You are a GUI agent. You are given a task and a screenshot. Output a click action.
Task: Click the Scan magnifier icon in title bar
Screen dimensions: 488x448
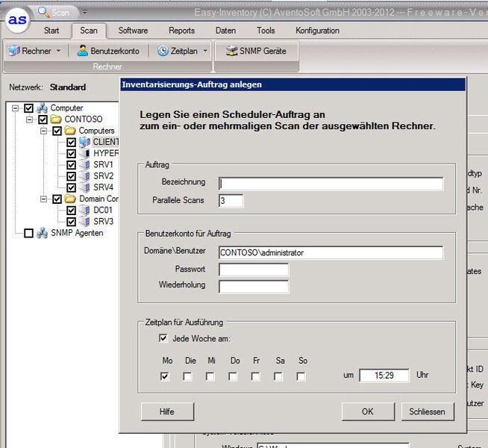tap(44, 12)
